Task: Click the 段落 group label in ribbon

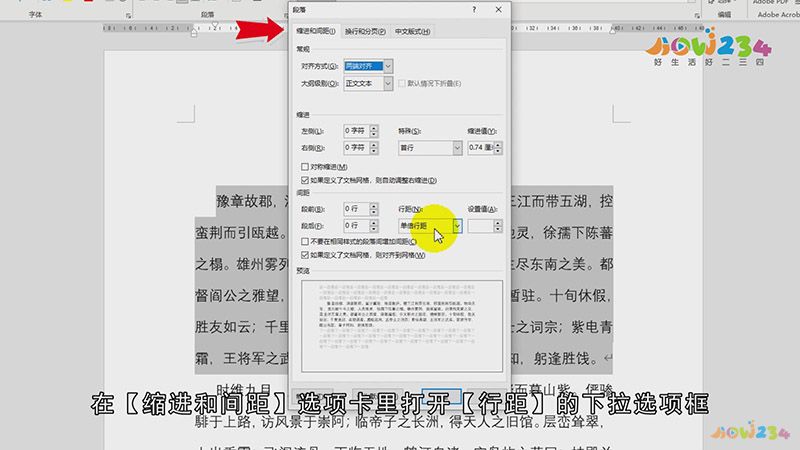Action: tap(208, 15)
